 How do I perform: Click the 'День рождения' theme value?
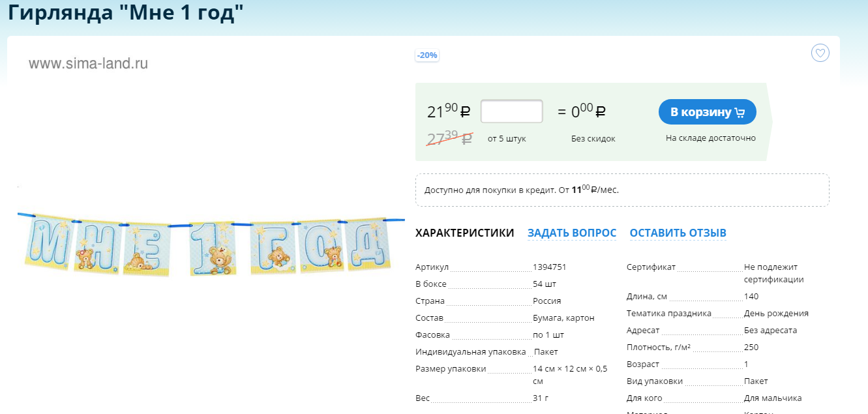(776, 314)
